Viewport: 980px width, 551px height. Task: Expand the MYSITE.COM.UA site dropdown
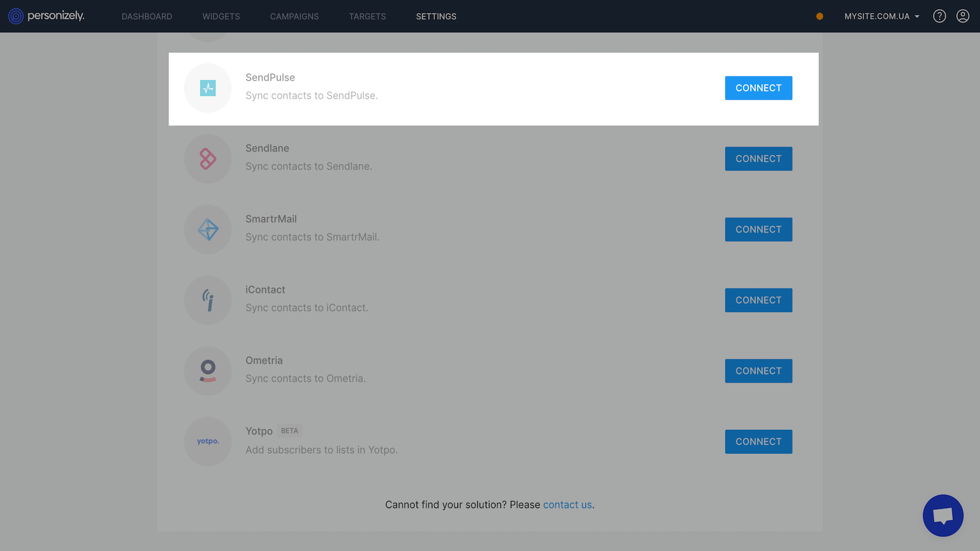point(881,17)
